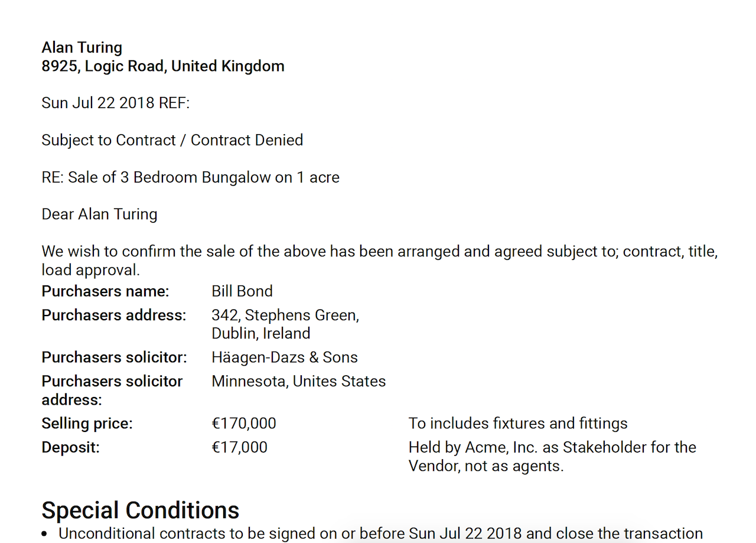The image size is (756, 543).
Task: Click the Purchasers name label
Action: [x=105, y=291]
